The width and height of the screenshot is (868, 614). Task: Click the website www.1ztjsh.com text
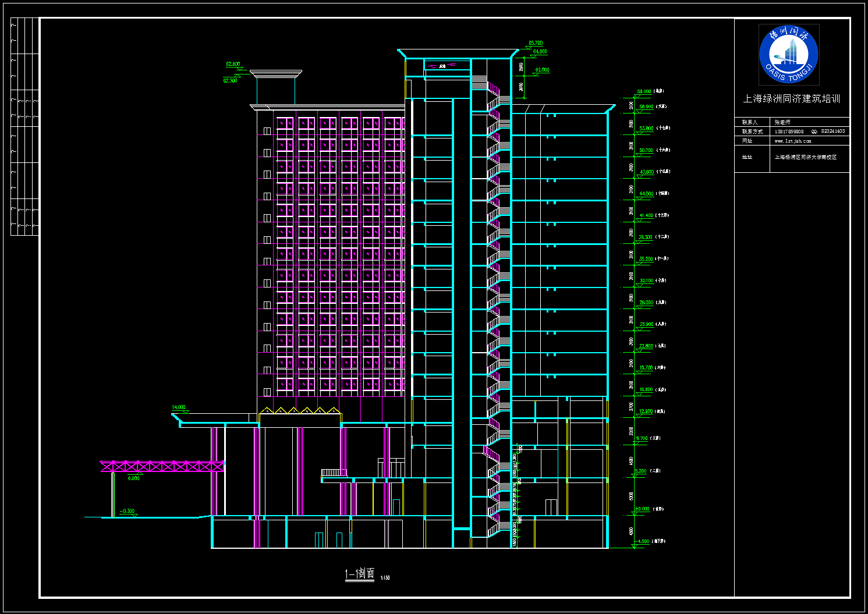point(792,141)
